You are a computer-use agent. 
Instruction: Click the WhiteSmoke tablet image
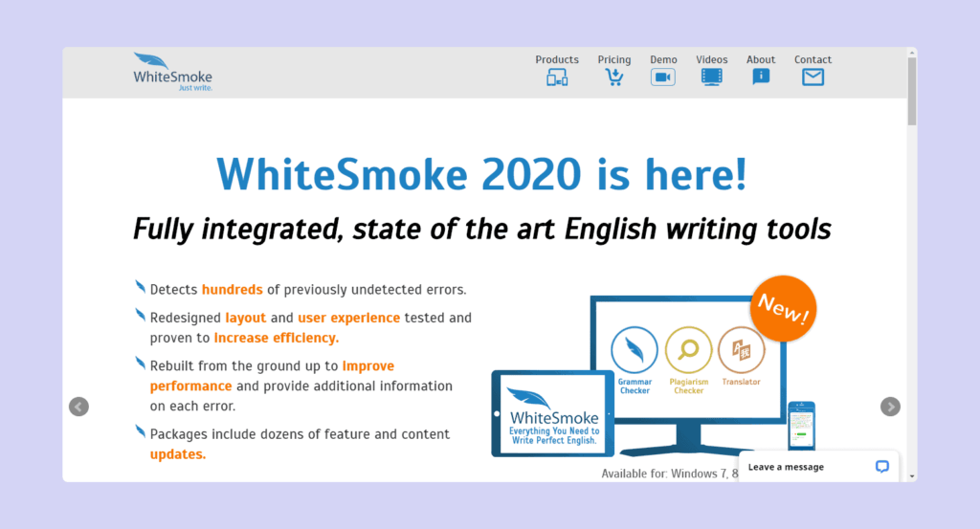[553, 413]
